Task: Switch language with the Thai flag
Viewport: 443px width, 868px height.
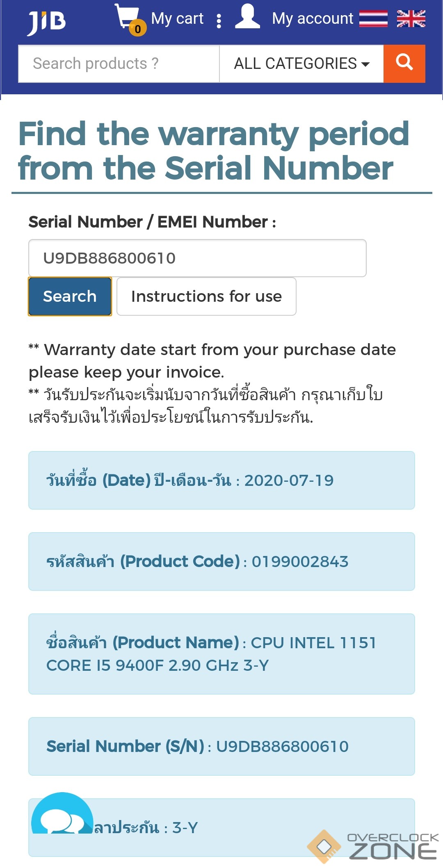Action: (373, 18)
